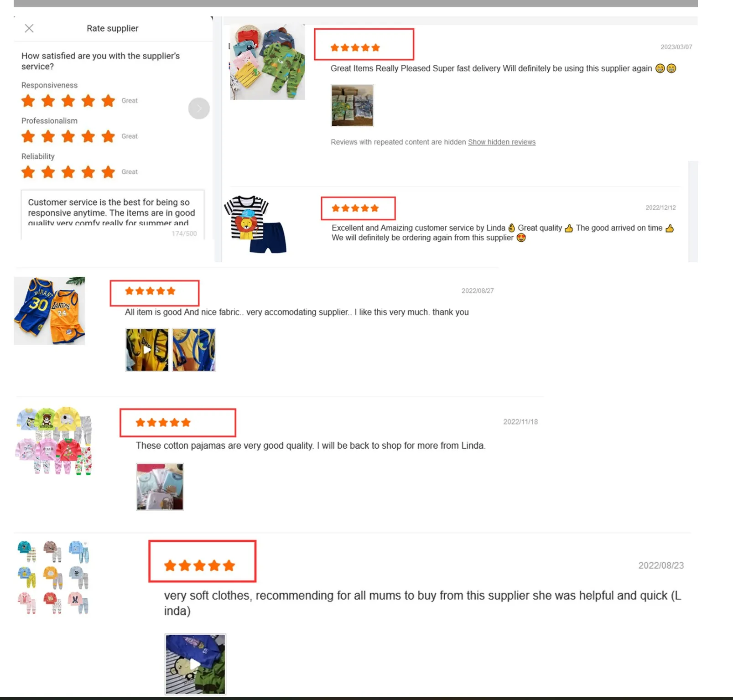The height and width of the screenshot is (700, 733).
Task: Play the monkey shirt review video
Action: [x=195, y=664]
